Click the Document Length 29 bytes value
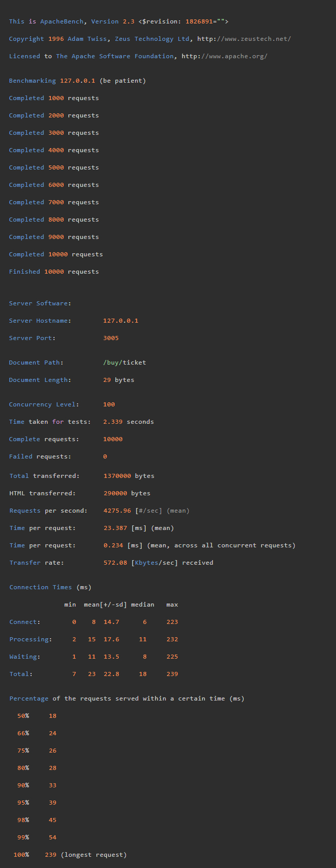This screenshot has height=868, width=336. tap(118, 380)
